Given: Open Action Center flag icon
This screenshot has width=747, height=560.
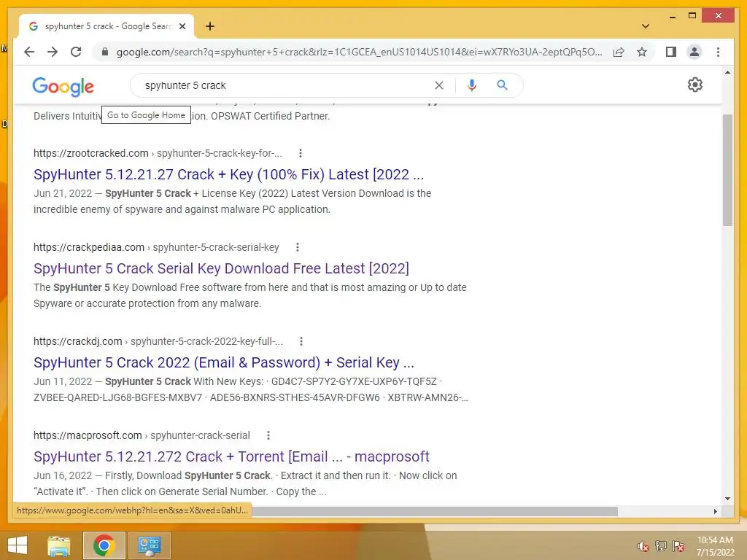Looking at the screenshot, I should click(678, 546).
